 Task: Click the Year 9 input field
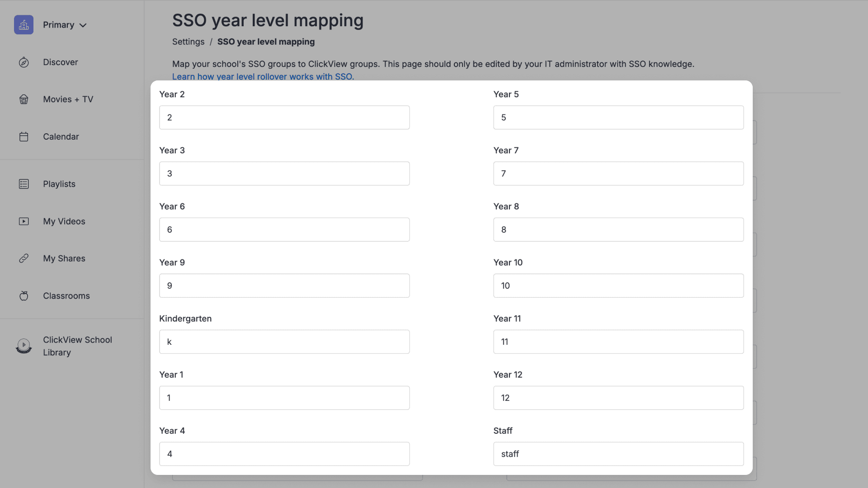pos(284,286)
